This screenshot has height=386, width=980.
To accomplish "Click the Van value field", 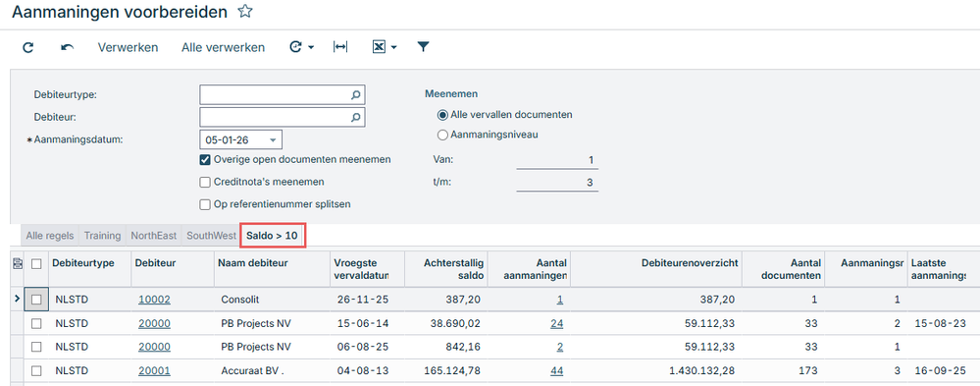I will click(557, 160).
